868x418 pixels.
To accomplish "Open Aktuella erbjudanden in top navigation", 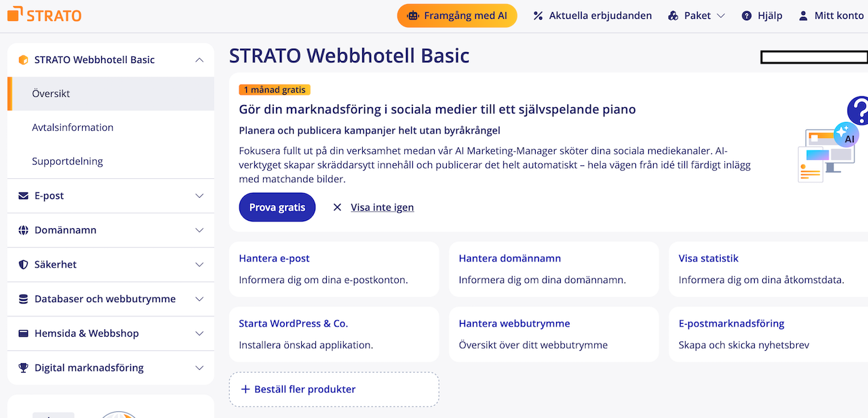I will tap(593, 16).
